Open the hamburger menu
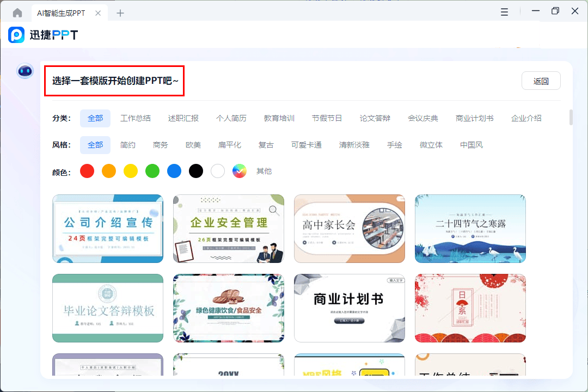This screenshot has height=392, width=588. [504, 12]
